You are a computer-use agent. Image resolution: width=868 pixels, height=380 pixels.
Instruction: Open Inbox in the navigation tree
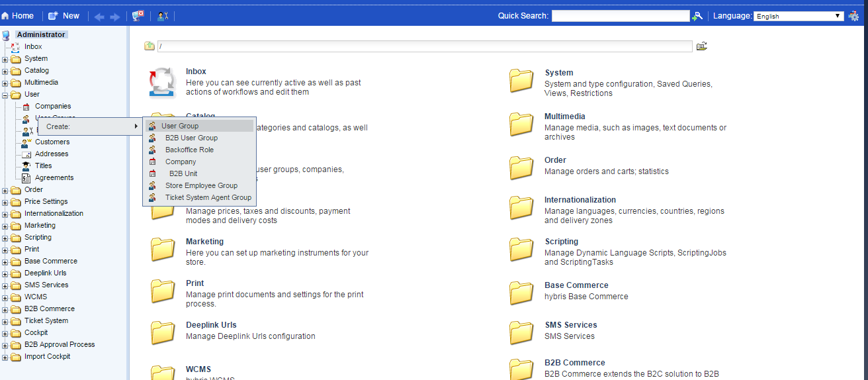(x=33, y=46)
